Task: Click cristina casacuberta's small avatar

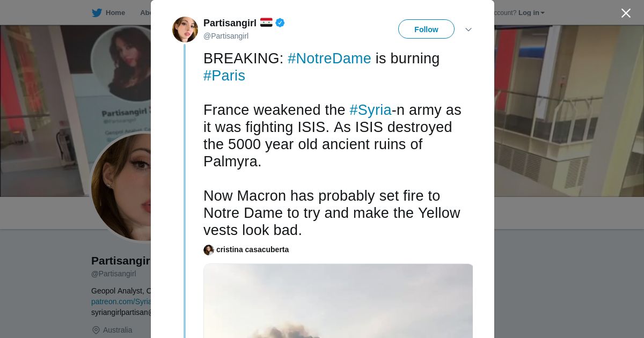Action: pos(209,250)
